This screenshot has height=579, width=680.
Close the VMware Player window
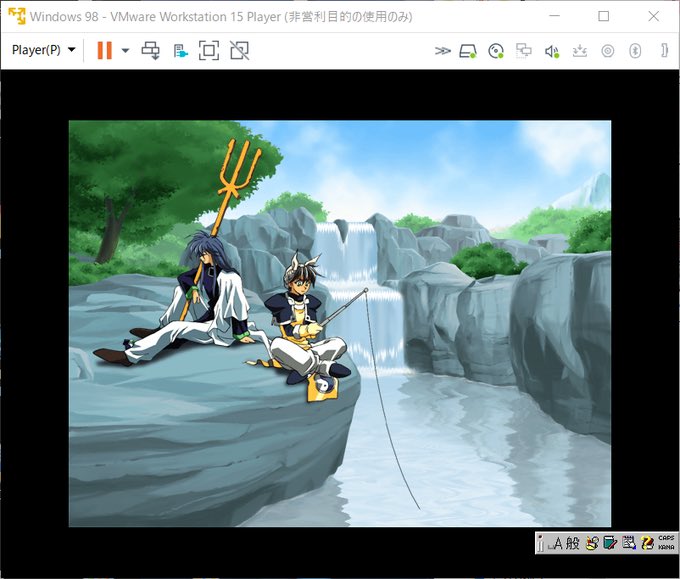(654, 16)
